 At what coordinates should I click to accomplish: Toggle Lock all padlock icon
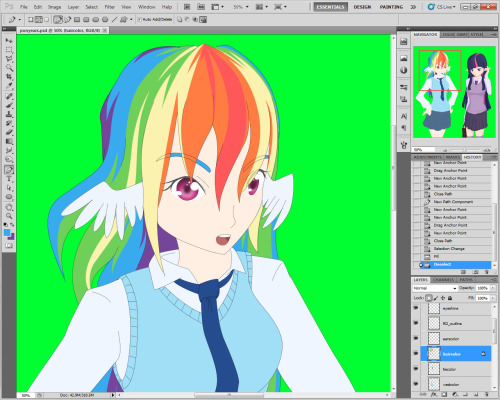click(450, 298)
